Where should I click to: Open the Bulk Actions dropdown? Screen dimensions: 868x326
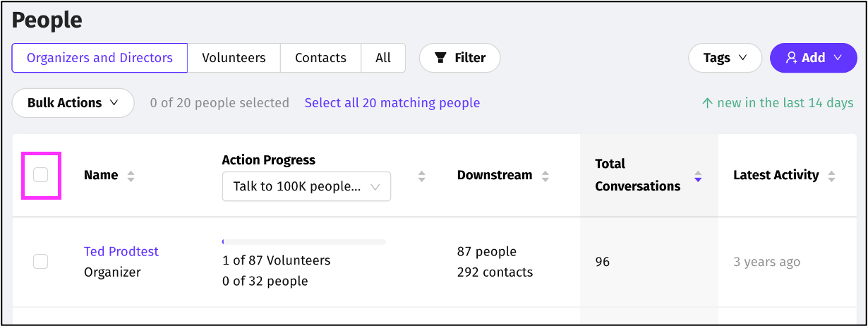tap(73, 103)
